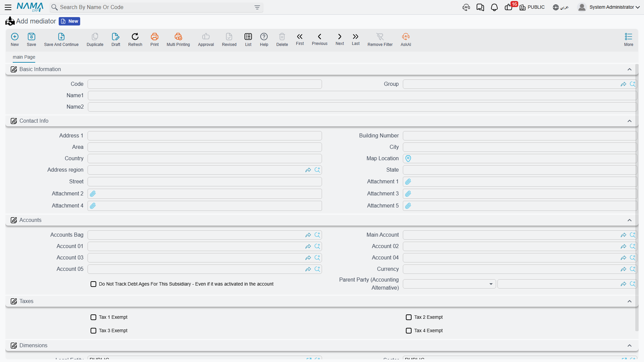The image size is (644, 362).
Task: Click the Account 05 go-to arrow icon
Action: pyautogui.click(x=308, y=269)
